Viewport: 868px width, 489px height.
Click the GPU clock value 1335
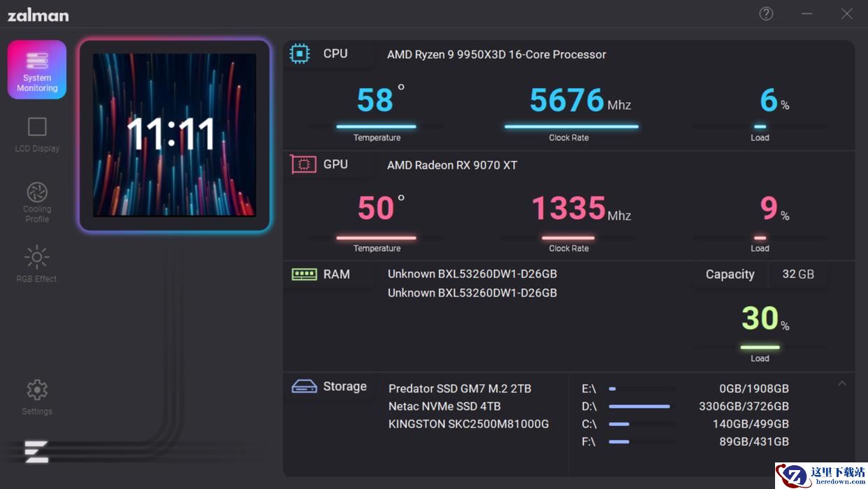(569, 208)
